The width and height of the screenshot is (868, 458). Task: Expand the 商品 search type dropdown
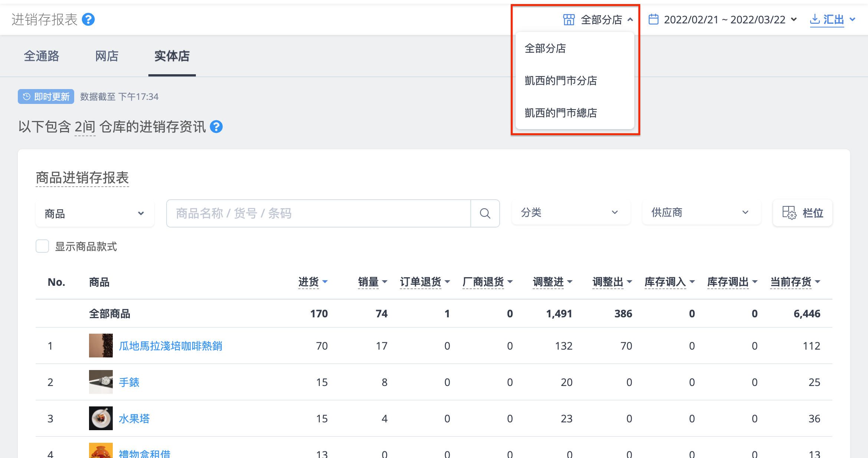coord(95,213)
